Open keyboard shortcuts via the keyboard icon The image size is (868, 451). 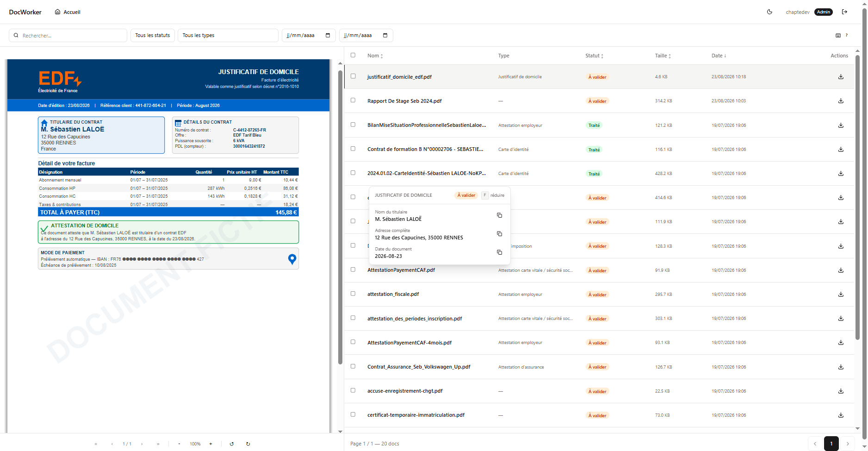click(x=838, y=35)
